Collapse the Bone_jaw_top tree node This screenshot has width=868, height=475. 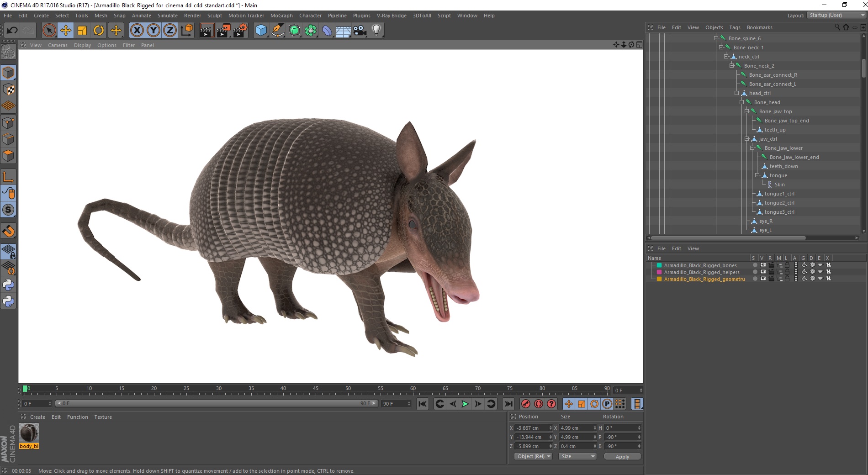tap(746, 111)
